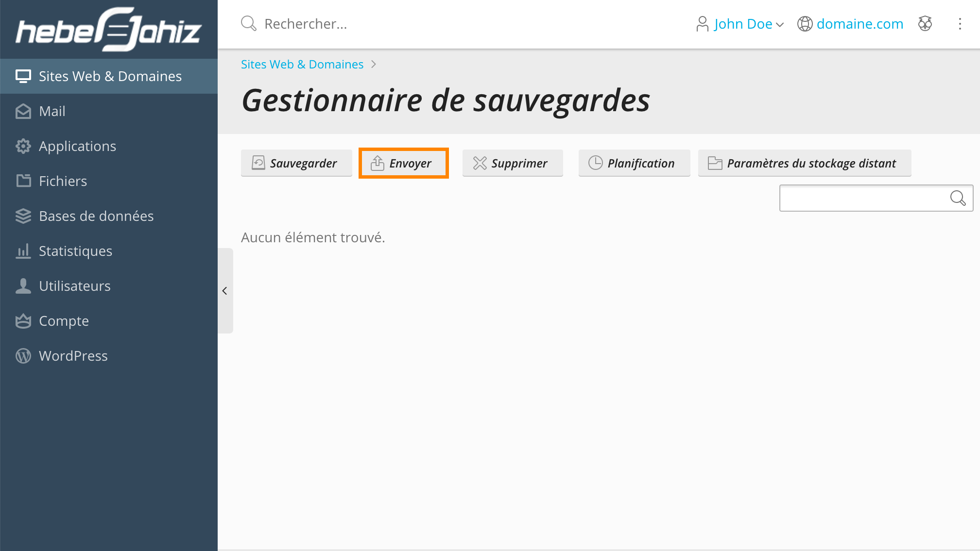Click the Envoyer upload button
Image resolution: width=980 pixels, height=551 pixels.
click(403, 163)
